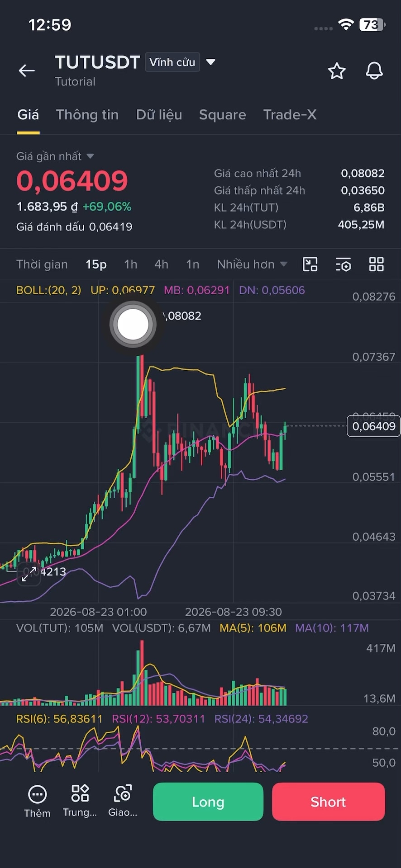Tap the RSI(6): 56,83611 label
This screenshot has height=868, width=401.
(60, 719)
